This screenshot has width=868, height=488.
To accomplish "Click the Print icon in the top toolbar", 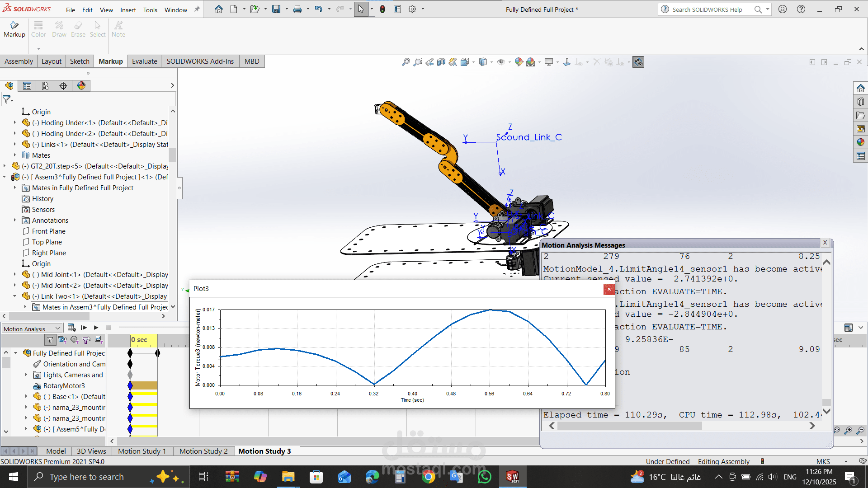I will click(x=297, y=9).
